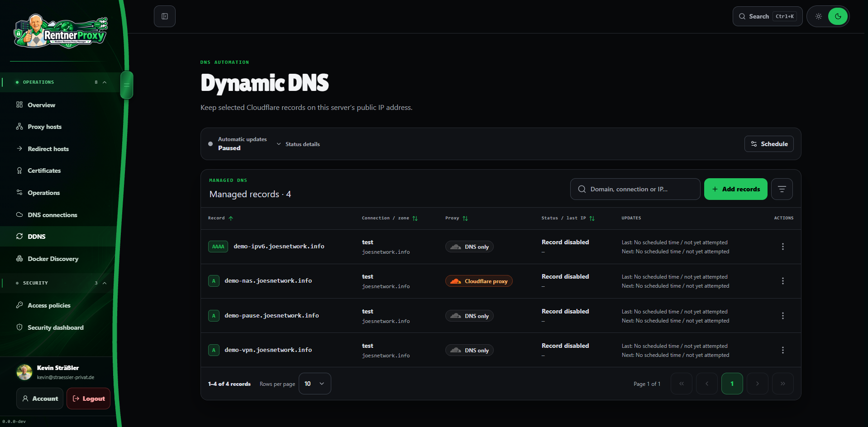The image size is (868, 427).
Task: Click Record disabled status for demo-nas
Action: tap(565, 277)
